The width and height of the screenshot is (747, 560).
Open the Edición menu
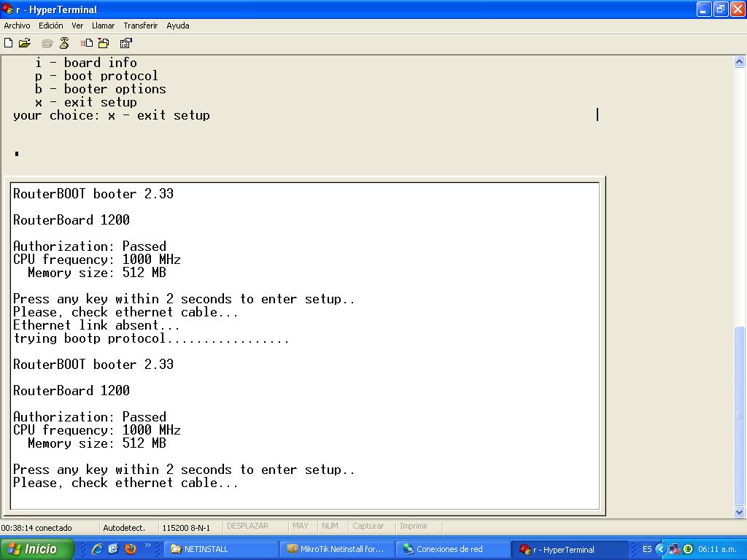click(51, 26)
